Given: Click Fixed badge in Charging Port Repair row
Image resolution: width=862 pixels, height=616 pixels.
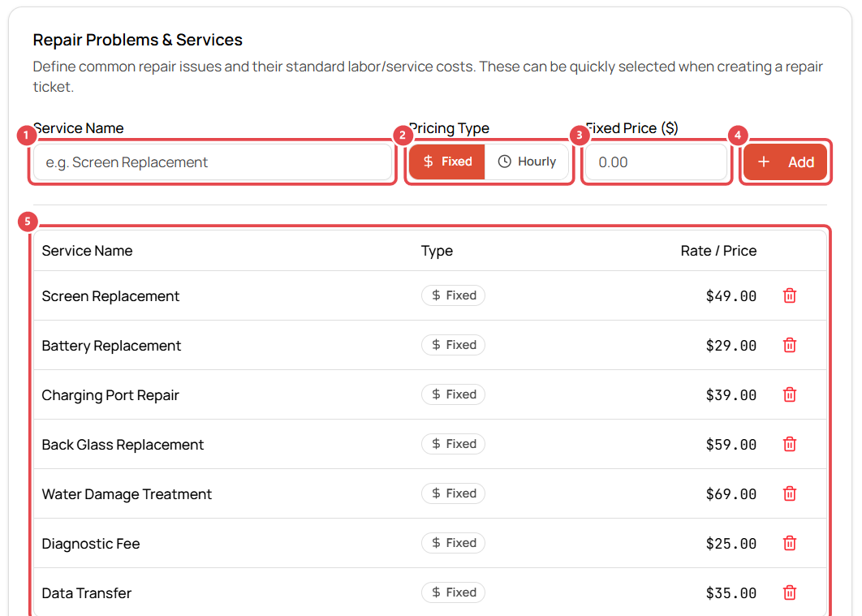Looking at the screenshot, I should [x=454, y=394].
